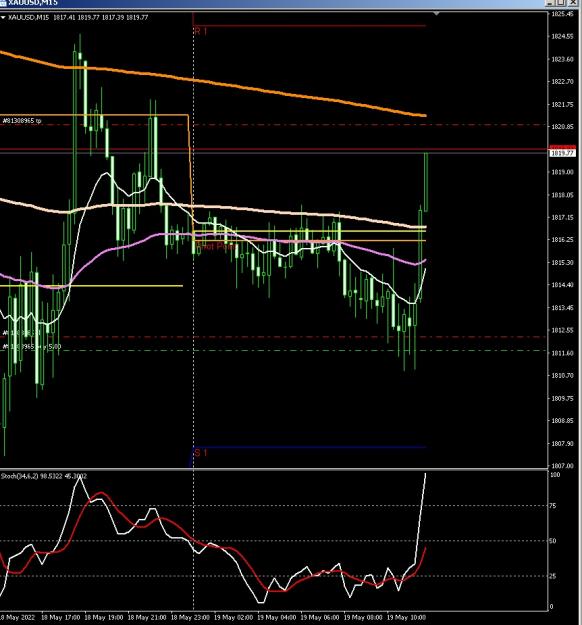
Task: Click the 18 May 17:00 time label
Action: coord(61,617)
